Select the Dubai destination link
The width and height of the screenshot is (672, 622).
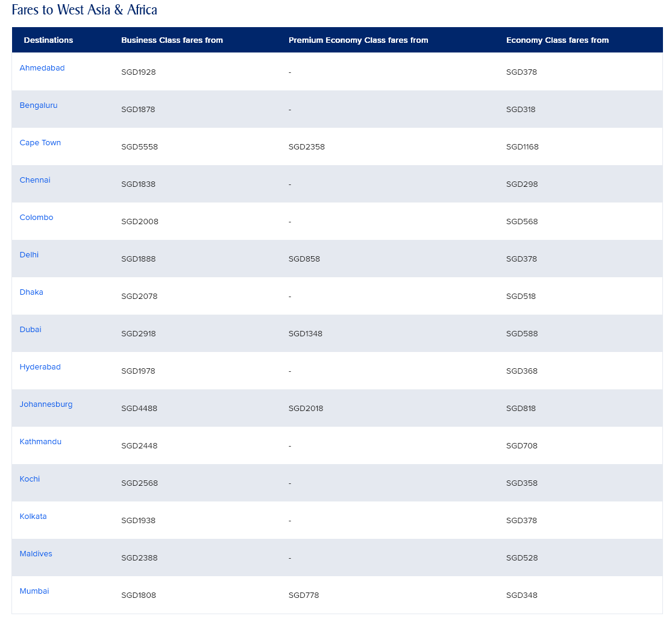(30, 330)
